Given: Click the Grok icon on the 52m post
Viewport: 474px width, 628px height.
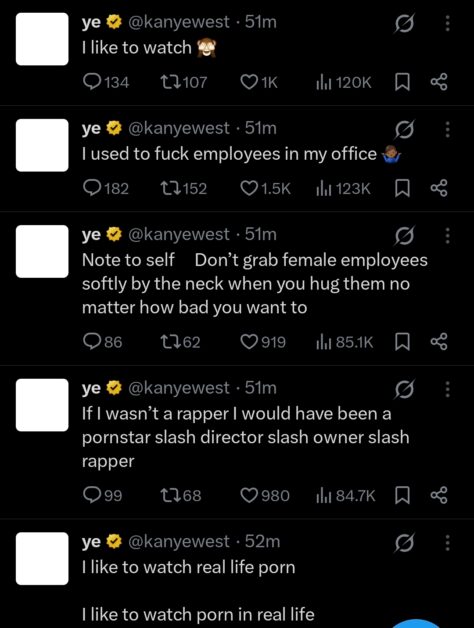Looking at the screenshot, I should tap(403, 543).
